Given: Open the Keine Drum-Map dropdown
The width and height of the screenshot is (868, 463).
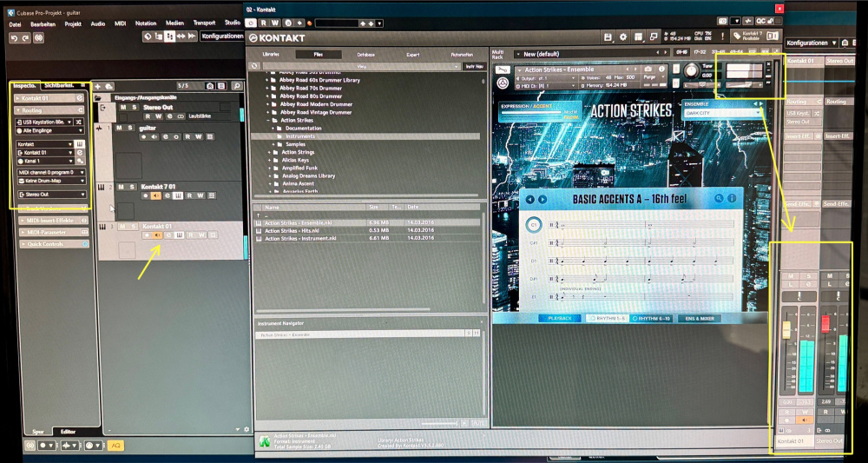Looking at the screenshot, I should [x=51, y=181].
